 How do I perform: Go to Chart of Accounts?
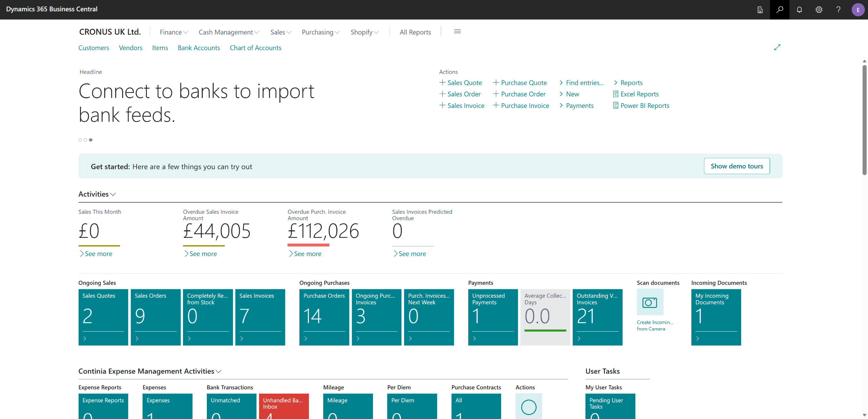255,48
